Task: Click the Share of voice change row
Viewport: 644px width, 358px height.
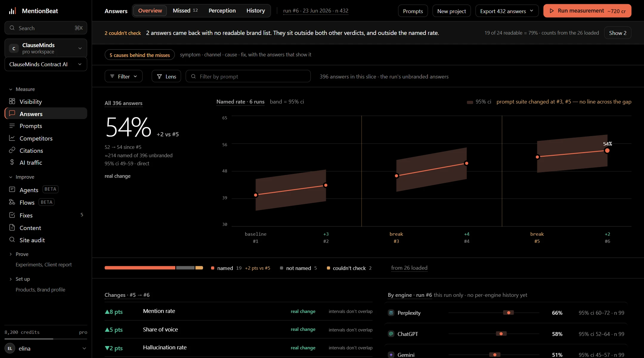Action: tap(239, 330)
